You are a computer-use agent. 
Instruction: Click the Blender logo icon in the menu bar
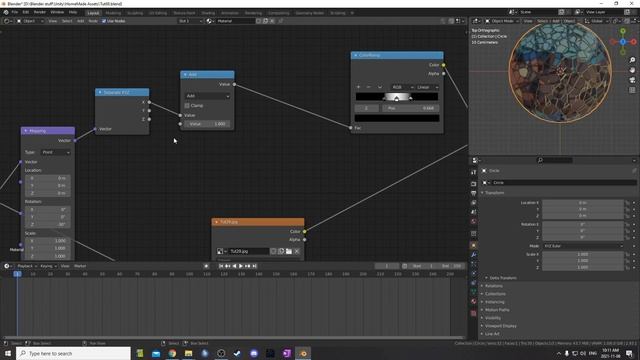pyautogui.click(x=6, y=12)
